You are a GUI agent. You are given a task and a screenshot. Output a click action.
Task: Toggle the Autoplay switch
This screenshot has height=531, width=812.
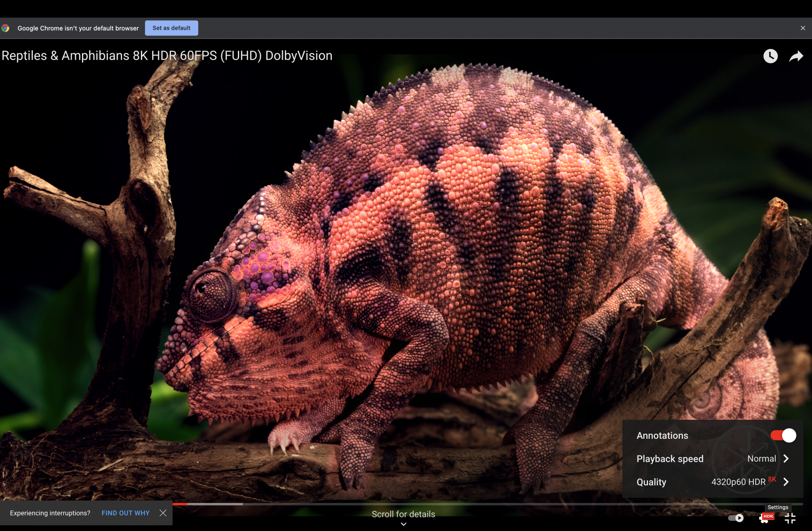point(736,518)
